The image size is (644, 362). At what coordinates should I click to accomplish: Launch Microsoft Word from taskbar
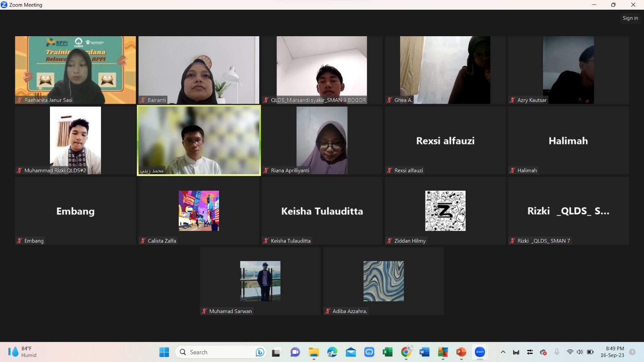coord(424,352)
